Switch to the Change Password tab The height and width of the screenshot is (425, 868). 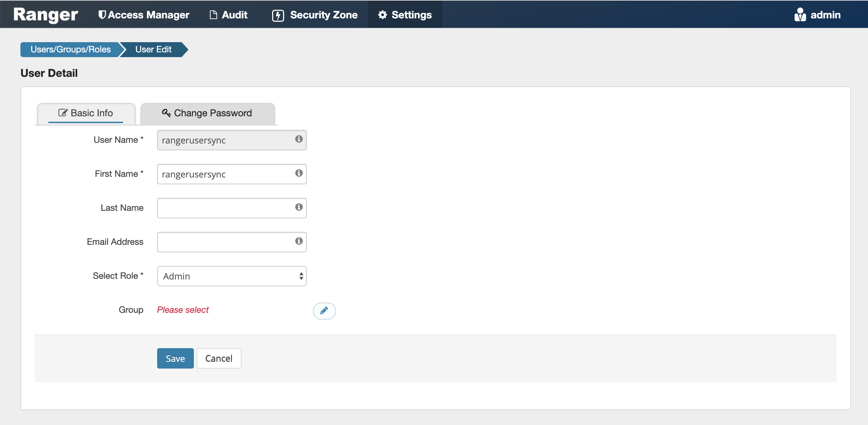point(207,113)
